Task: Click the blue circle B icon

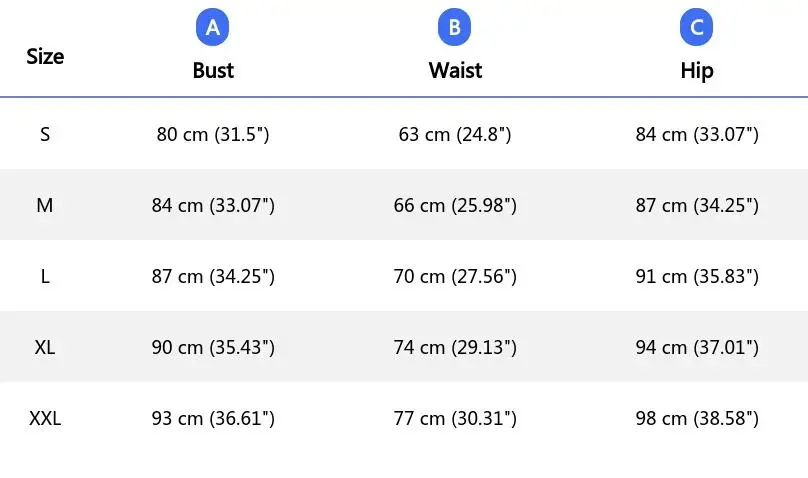Action: click(x=454, y=28)
